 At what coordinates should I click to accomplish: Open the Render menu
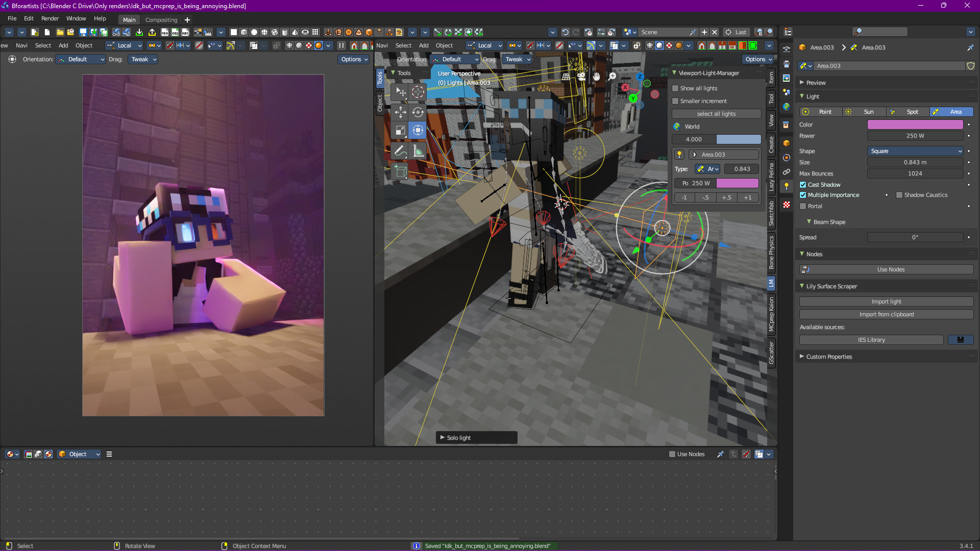click(x=50, y=18)
